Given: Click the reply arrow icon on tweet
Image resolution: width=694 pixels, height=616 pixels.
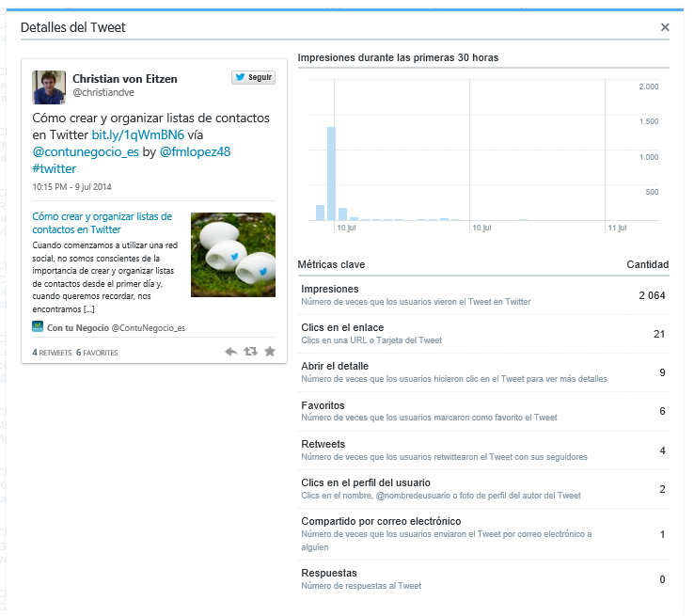Looking at the screenshot, I should click(230, 352).
